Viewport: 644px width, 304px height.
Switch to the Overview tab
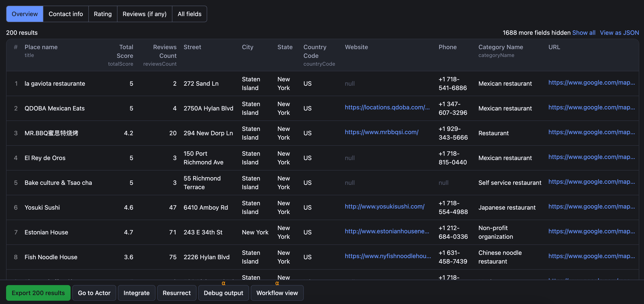click(25, 14)
